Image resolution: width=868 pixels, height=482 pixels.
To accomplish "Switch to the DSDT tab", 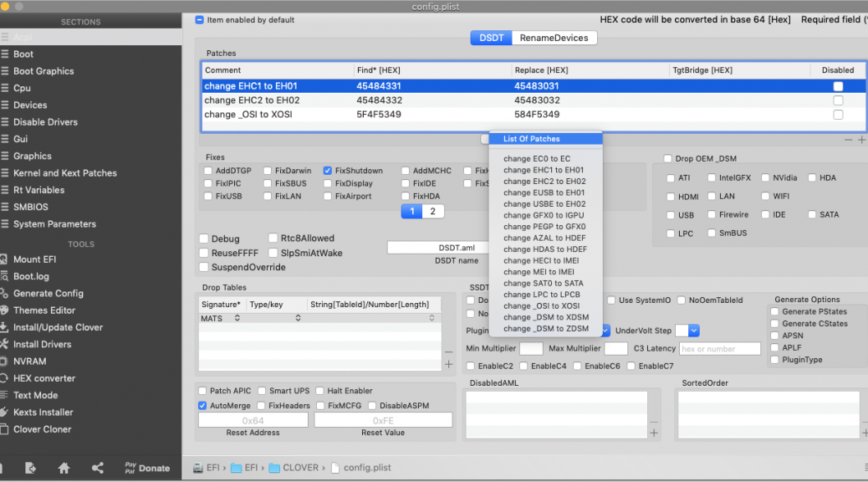I will pyautogui.click(x=492, y=38).
